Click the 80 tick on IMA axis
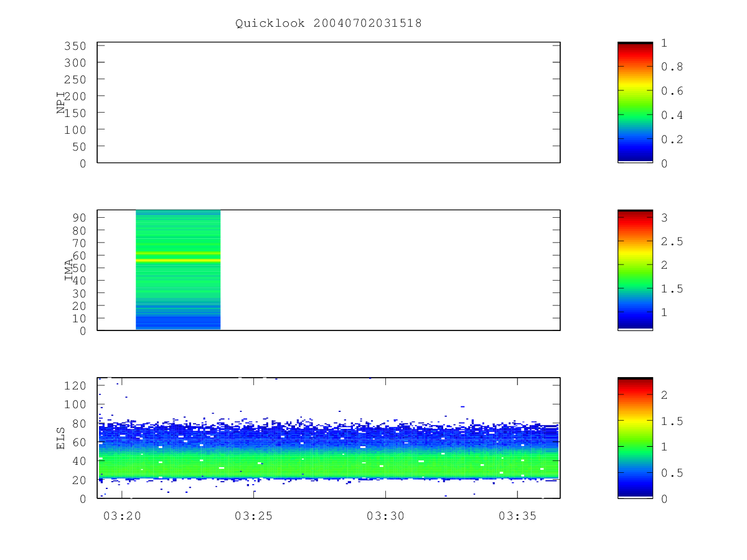 coord(79,230)
